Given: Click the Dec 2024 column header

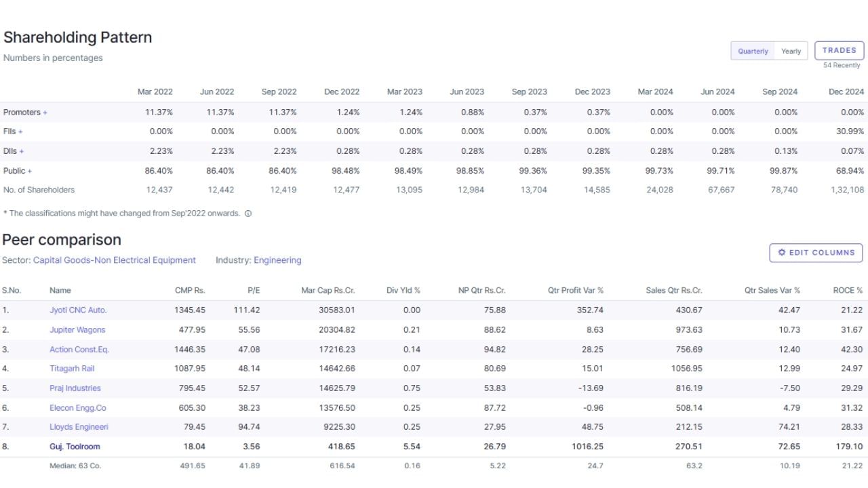Looking at the screenshot, I should (x=846, y=92).
